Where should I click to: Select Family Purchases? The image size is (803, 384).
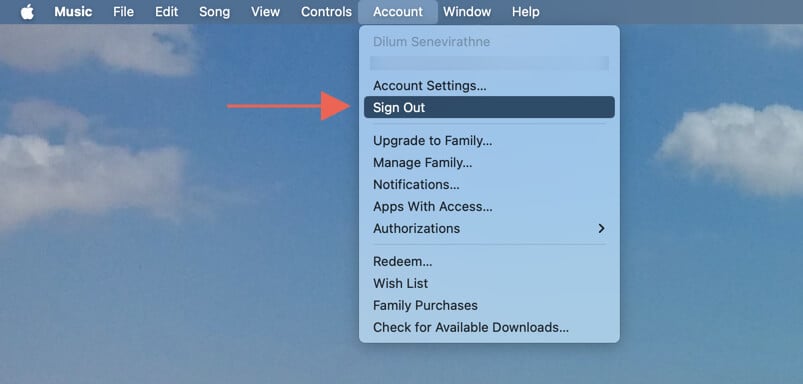coord(489,305)
